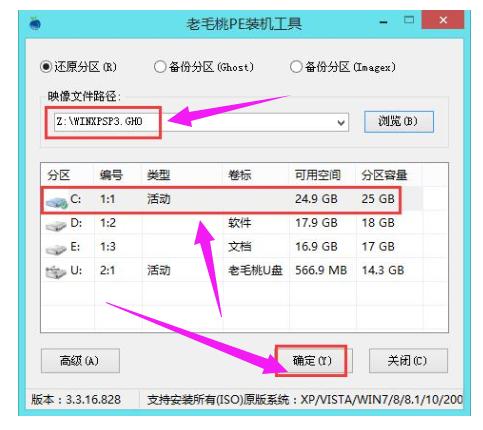The width and height of the screenshot is (483, 430).
Task: Select the 还原分区 (R) radio option
Action: (x=46, y=67)
